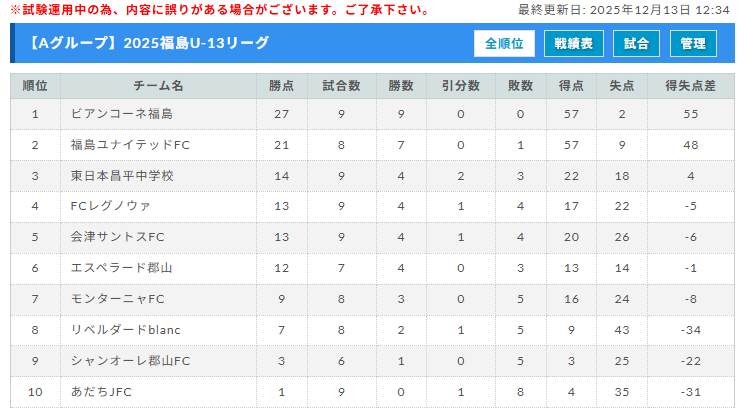The height and width of the screenshot is (415, 744).
Task: Click the 試合数 column header
Action: 341,86
